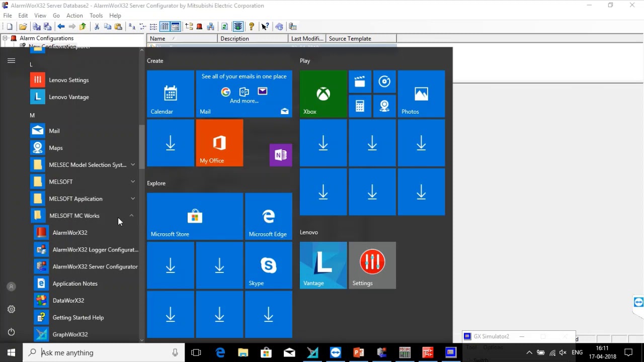
Task: Open the Help menu
Action: 115,16
